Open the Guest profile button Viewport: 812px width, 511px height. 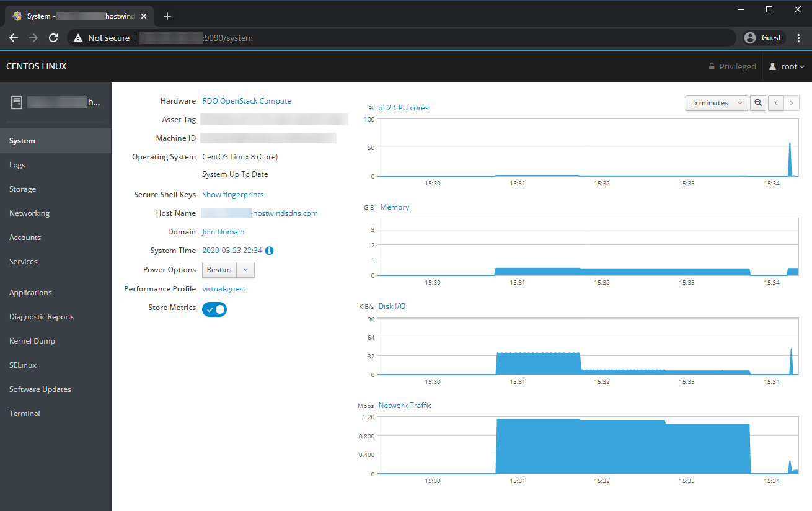click(x=764, y=38)
